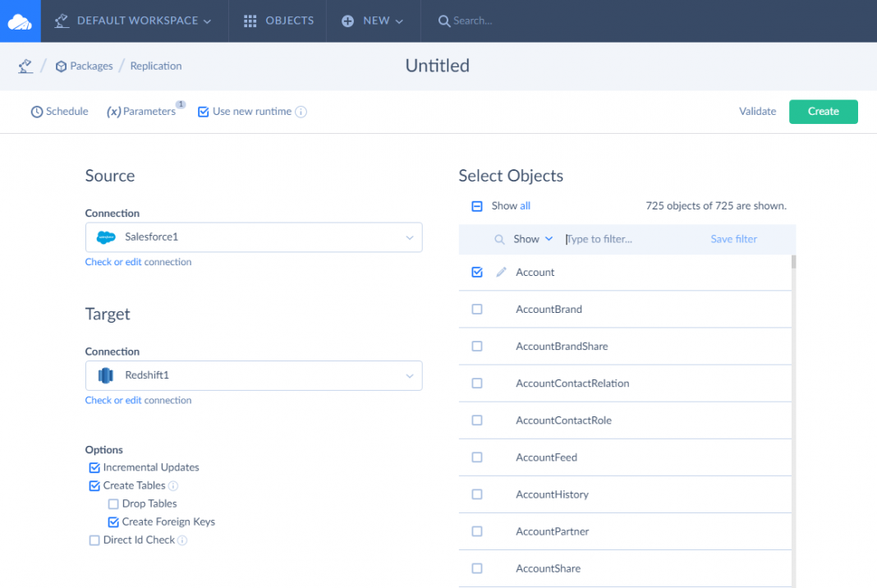Open the Show filter dropdown
This screenshot has height=588, width=877.
coord(533,240)
